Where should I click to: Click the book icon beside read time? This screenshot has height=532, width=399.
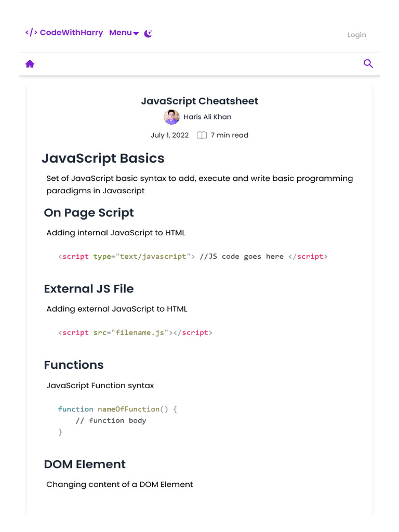202,136
